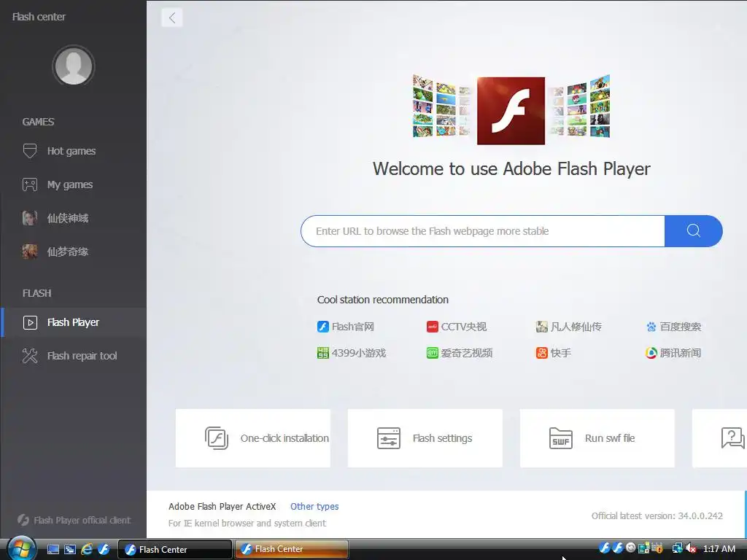Image resolution: width=747 pixels, height=560 pixels.
Task: Open the 凡人修仙传 link
Action: [569, 327]
